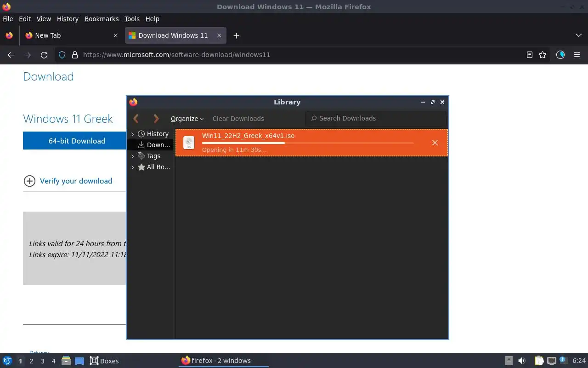The image size is (588, 368).
Task: Click the 6:24 clock in the tray
Action: point(579,361)
